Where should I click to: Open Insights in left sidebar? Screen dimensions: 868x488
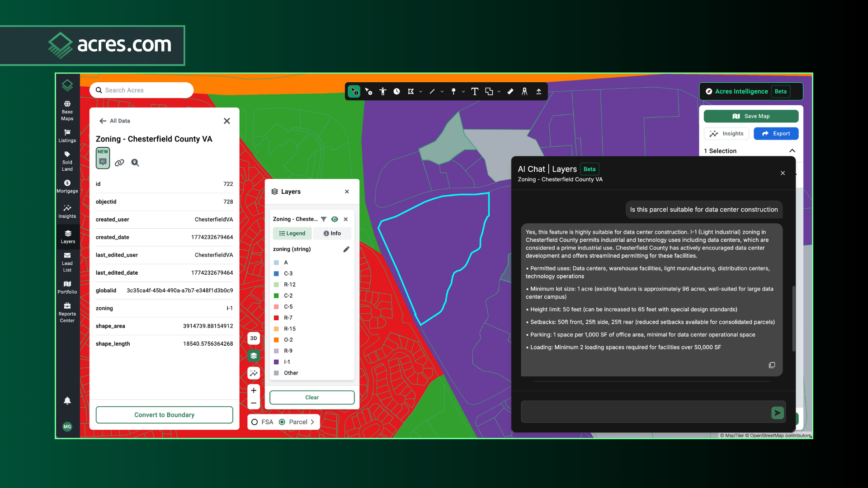click(67, 211)
